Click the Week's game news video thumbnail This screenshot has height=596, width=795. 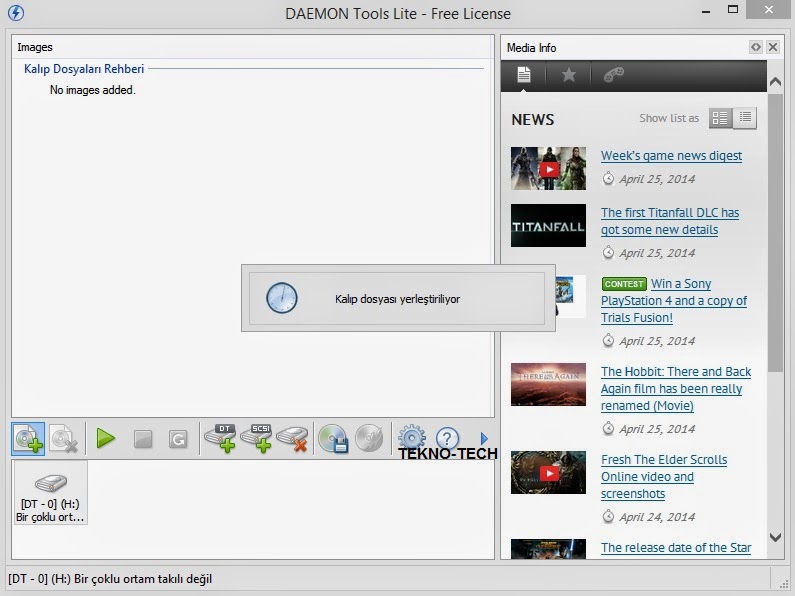(x=548, y=169)
